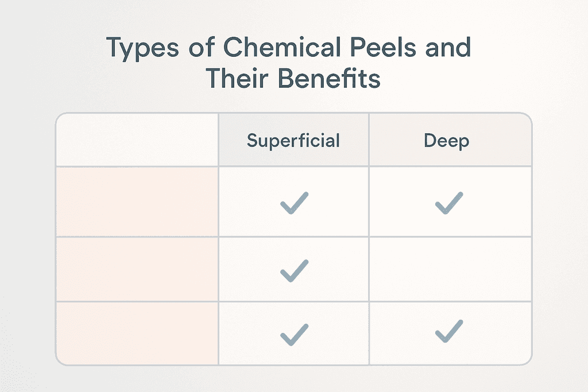
Task: Click the word "and" in the title
Action: tap(448, 49)
